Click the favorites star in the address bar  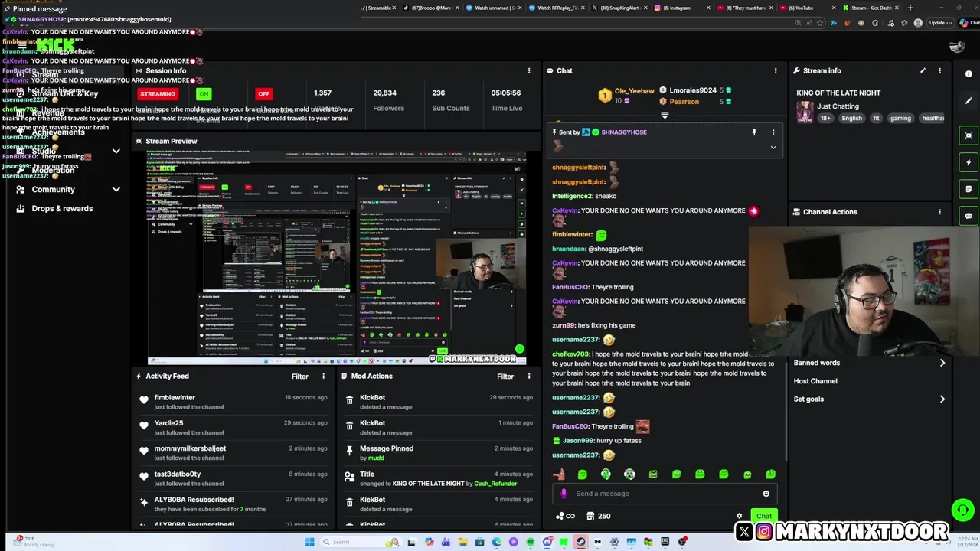[x=820, y=23]
